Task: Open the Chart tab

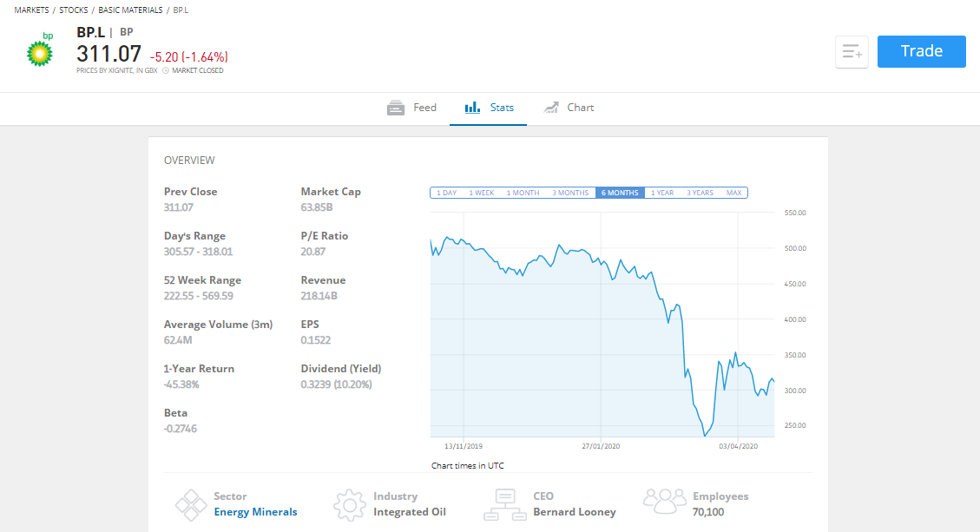Action: 568,108
